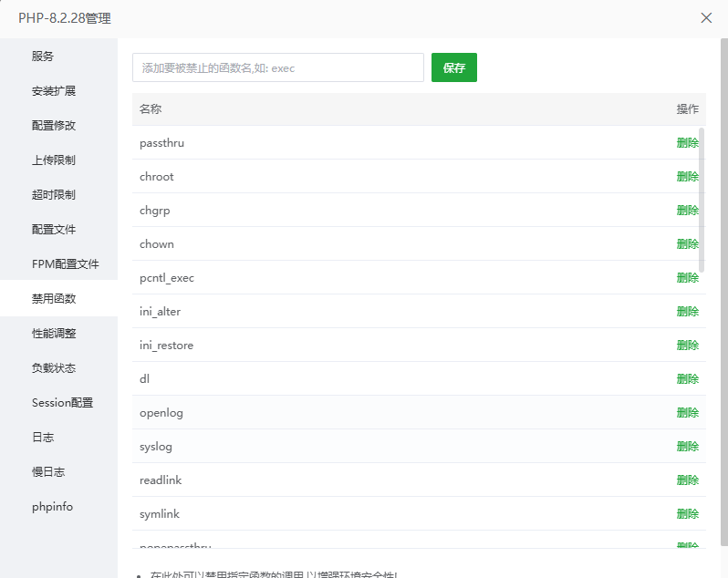728x578 pixels.
Task: Select 上传限制 in the sidebar
Action: (54, 160)
